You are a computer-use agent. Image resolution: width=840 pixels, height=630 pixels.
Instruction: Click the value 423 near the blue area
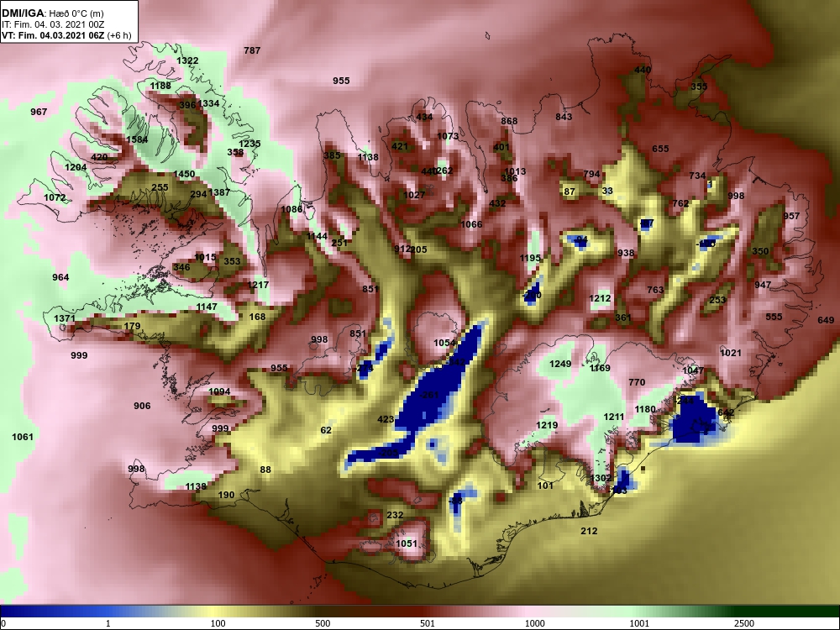coord(386,419)
